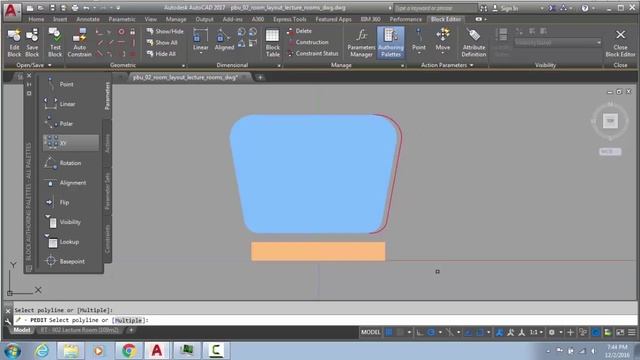Open status bar Customization menu
Image resolution: width=640 pixels, height=360 pixels.
[x=631, y=332]
